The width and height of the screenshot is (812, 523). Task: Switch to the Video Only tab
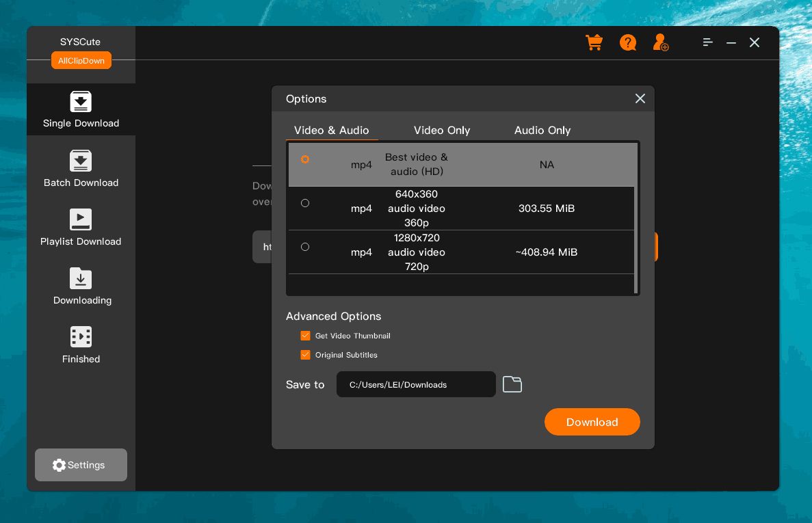[442, 131]
